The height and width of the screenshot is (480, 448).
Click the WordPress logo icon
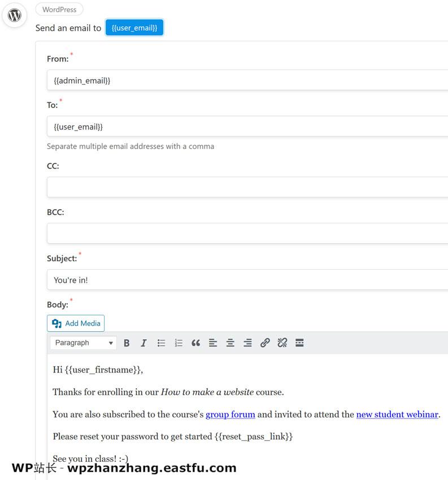coord(14,16)
